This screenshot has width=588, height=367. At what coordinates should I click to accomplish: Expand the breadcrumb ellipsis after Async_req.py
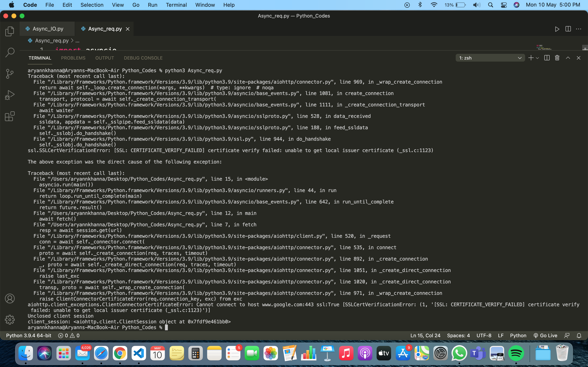point(78,41)
